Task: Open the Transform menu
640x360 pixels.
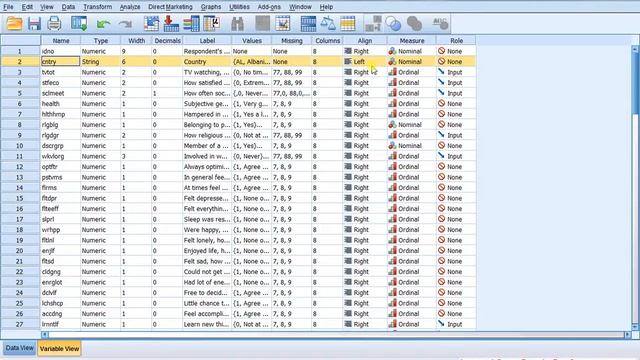Action: coord(98,7)
